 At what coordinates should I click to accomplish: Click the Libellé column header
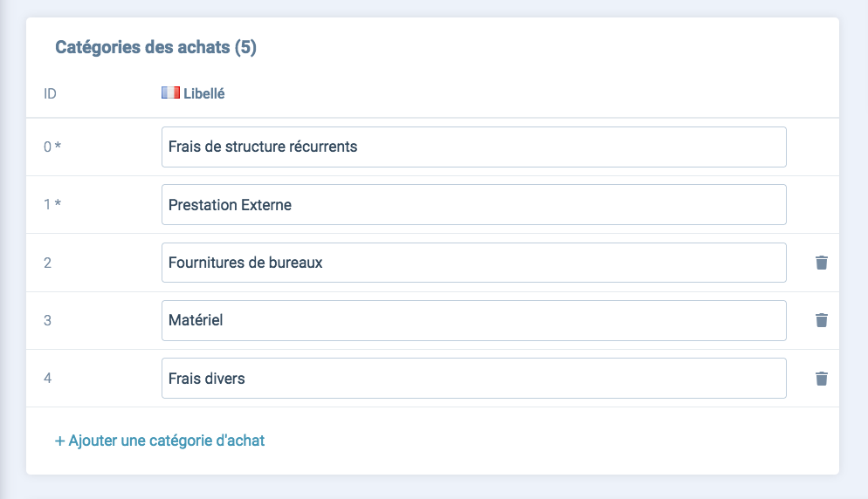pyautogui.click(x=203, y=93)
